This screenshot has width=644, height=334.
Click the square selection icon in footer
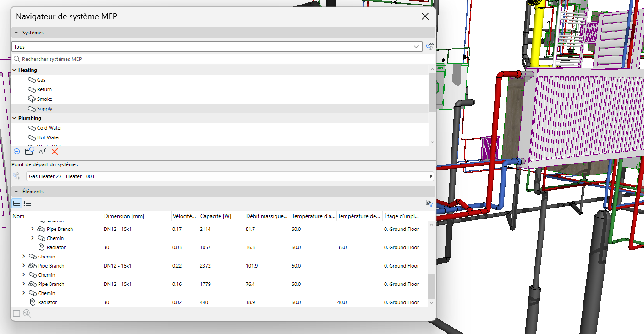pyautogui.click(x=17, y=313)
